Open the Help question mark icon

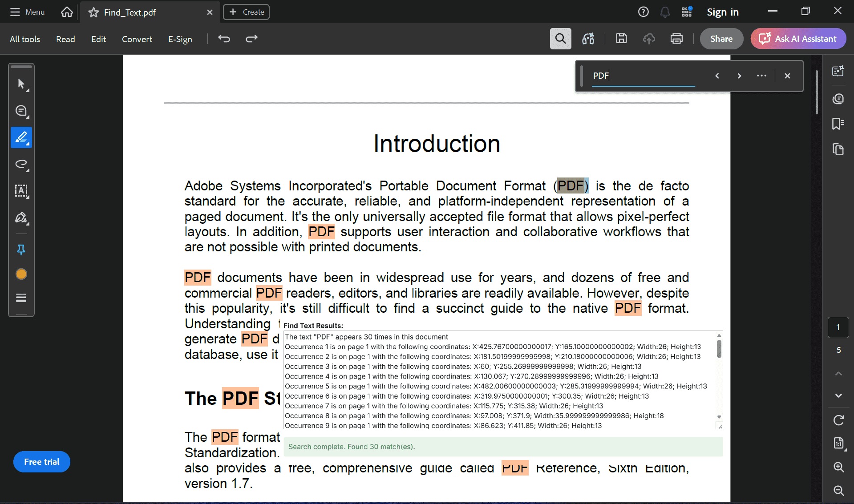[643, 12]
